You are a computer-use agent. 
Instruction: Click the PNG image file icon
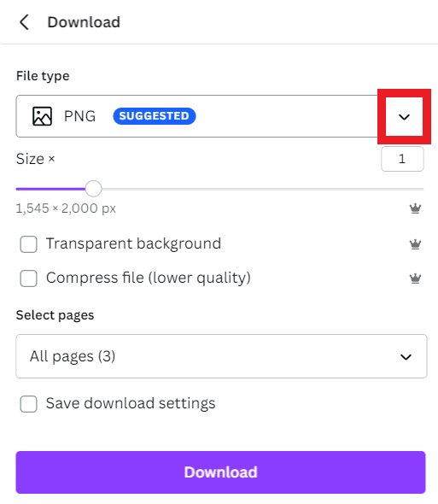coord(42,116)
